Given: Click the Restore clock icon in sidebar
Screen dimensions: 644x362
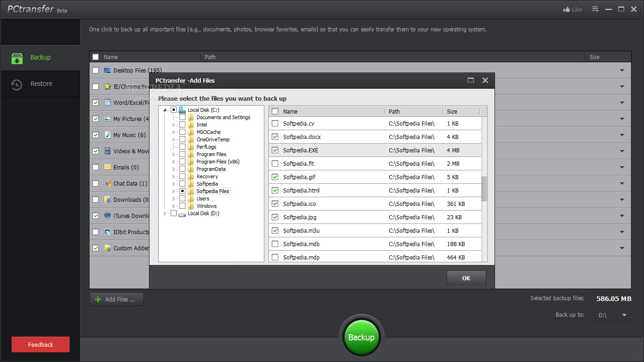Looking at the screenshot, I should click(x=17, y=84).
